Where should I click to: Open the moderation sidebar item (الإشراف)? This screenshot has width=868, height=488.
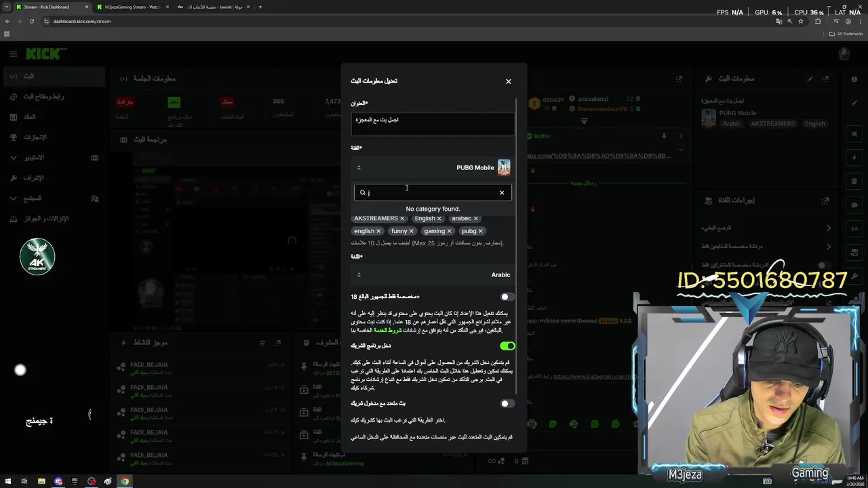[53, 178]
